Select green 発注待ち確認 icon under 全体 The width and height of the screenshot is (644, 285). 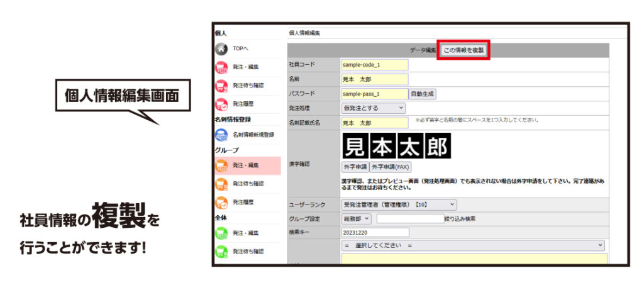[x=221, y=252]
